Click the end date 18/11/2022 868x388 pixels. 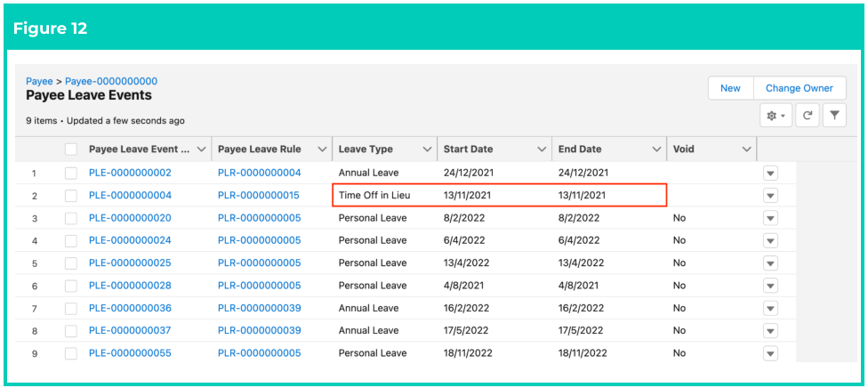tap(583, 353)
